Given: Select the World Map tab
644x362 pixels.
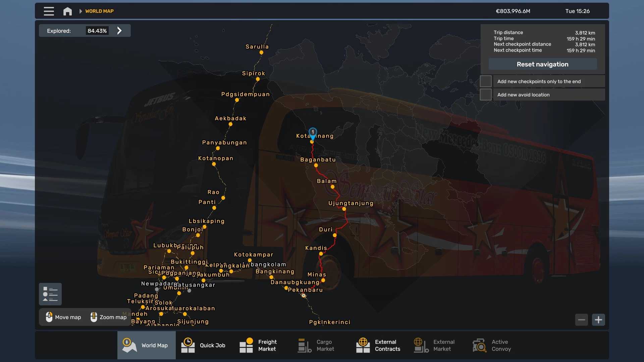Looking at the screenshot, I should coord(147,345).
